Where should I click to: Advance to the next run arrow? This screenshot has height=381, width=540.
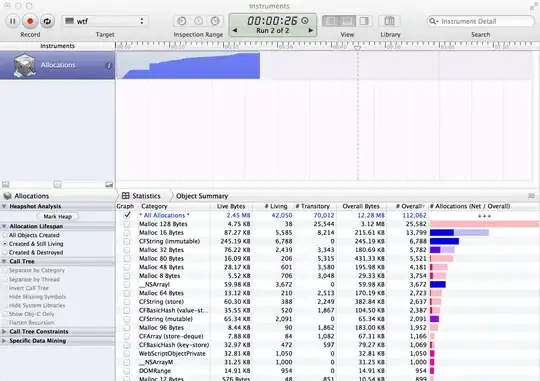(311, 30)
